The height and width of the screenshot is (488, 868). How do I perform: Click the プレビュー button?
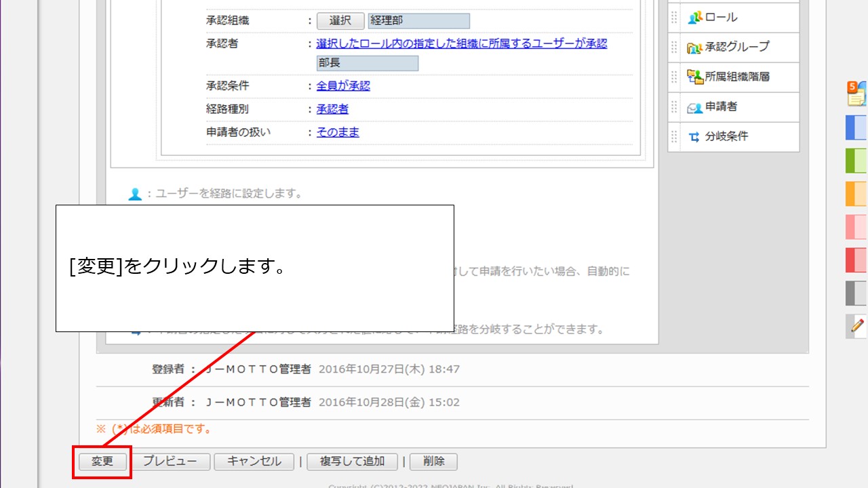170,462
